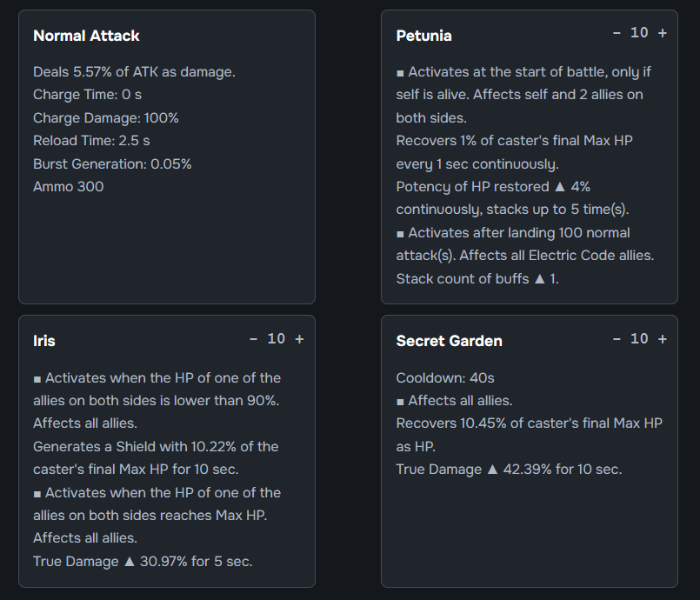Screen dimensions: 700x600
Task: Select the Normal Attack card title
Action: [86, 36]
